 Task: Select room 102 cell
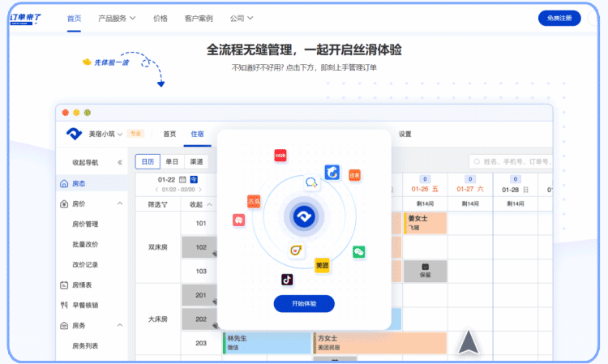point(201,247)
